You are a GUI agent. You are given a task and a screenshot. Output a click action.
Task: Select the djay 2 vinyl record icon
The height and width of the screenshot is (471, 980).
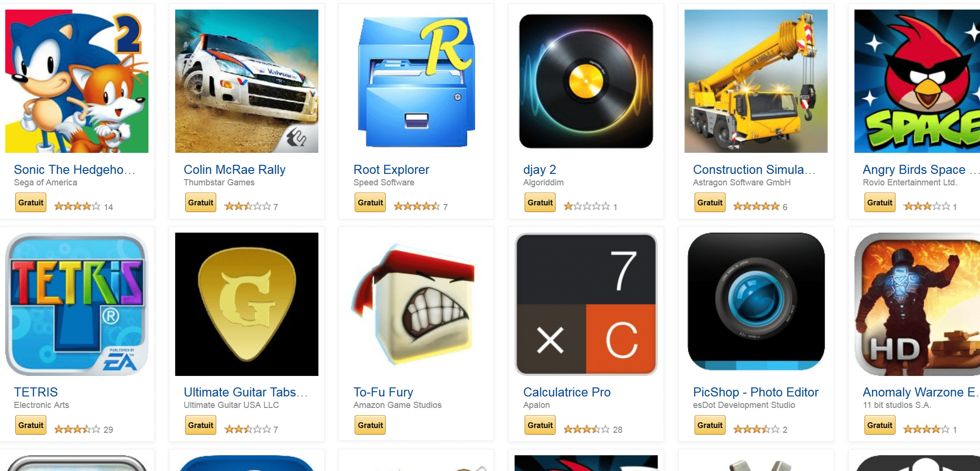[586, 81]
